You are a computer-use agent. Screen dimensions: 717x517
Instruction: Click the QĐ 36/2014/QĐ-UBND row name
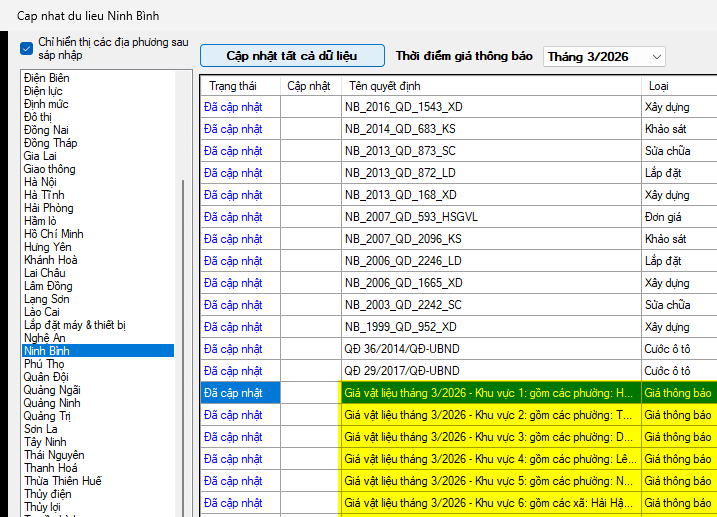tap(397, 349)
